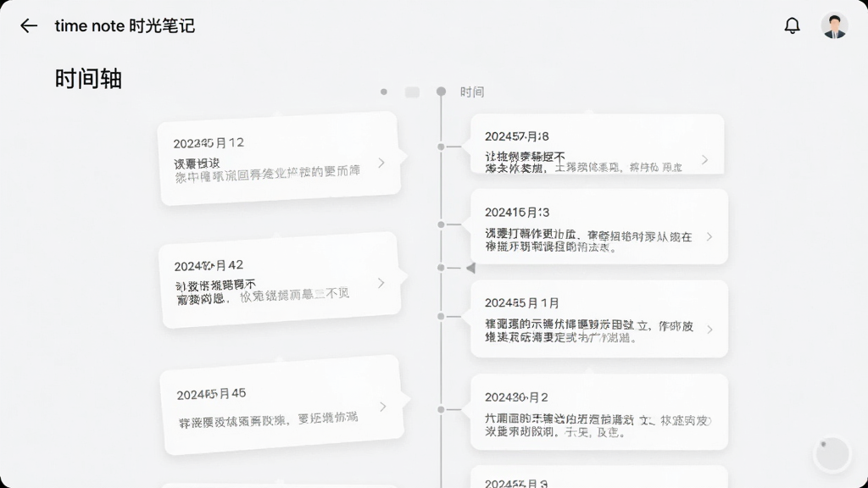Open the user profile avatar
Viewport: 868px width, 488px height.
pyautogui.click(x=834, y=25)
